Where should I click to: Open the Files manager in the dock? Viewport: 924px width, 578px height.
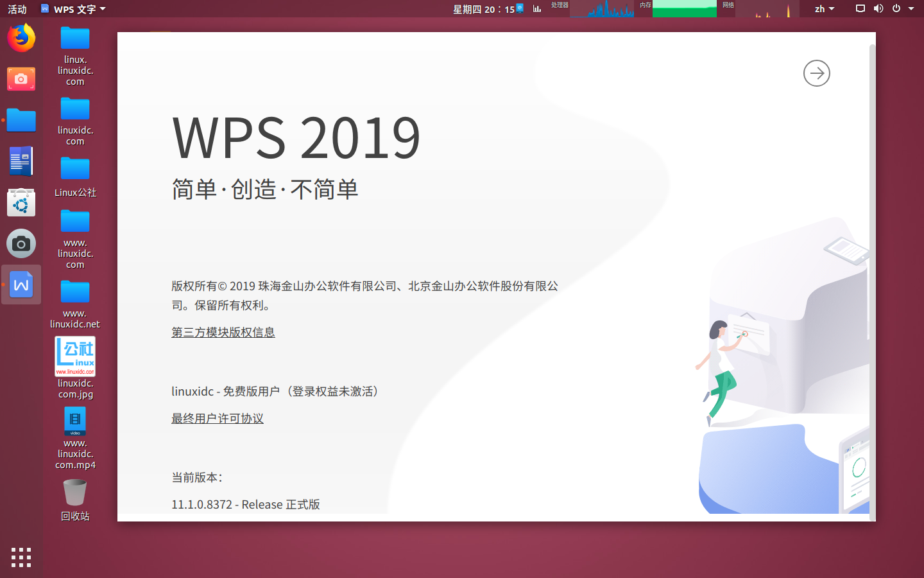(x=21, y=120)
